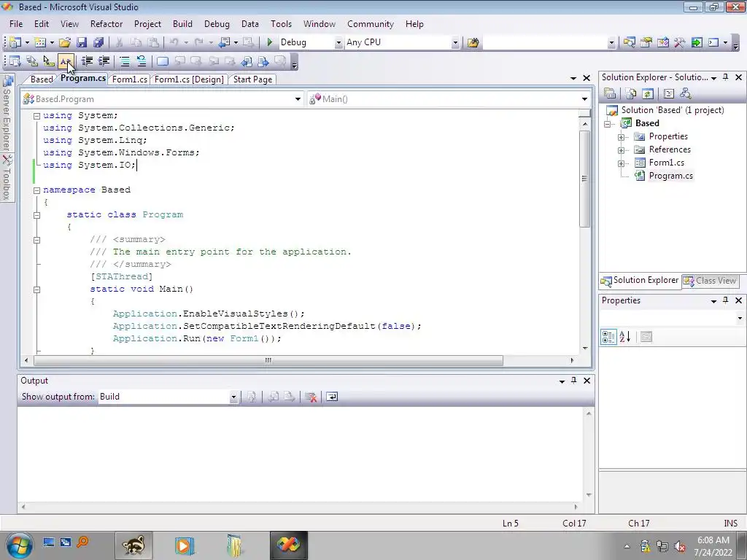The height and width of the screenshot is (560, 747).
Task: Click View Code in Solution Explorer toolbar
Action: pyautogui.click(x=668, y=94)
